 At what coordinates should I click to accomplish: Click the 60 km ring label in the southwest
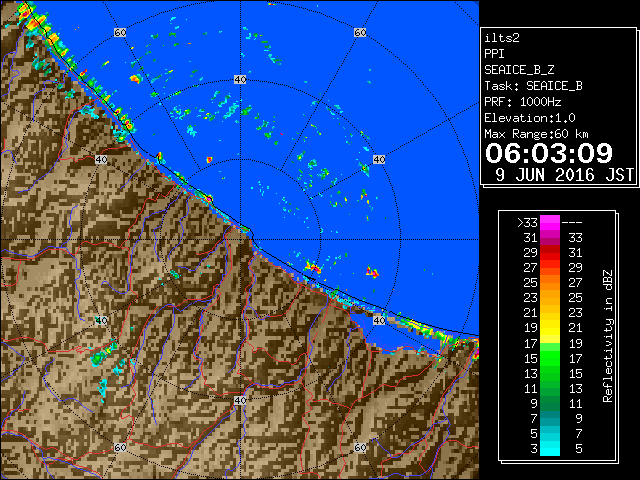click(x=120, y=447)
